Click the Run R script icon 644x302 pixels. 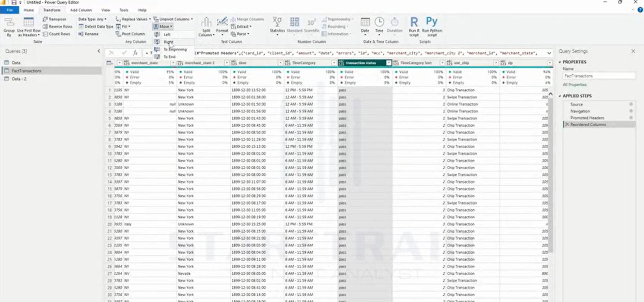(x=414, y=27)
